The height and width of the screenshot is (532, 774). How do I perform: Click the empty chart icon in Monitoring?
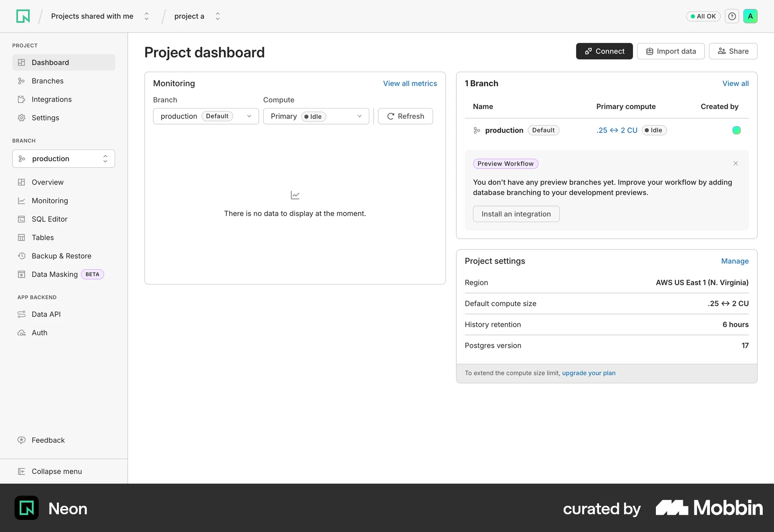pos(295,195)
